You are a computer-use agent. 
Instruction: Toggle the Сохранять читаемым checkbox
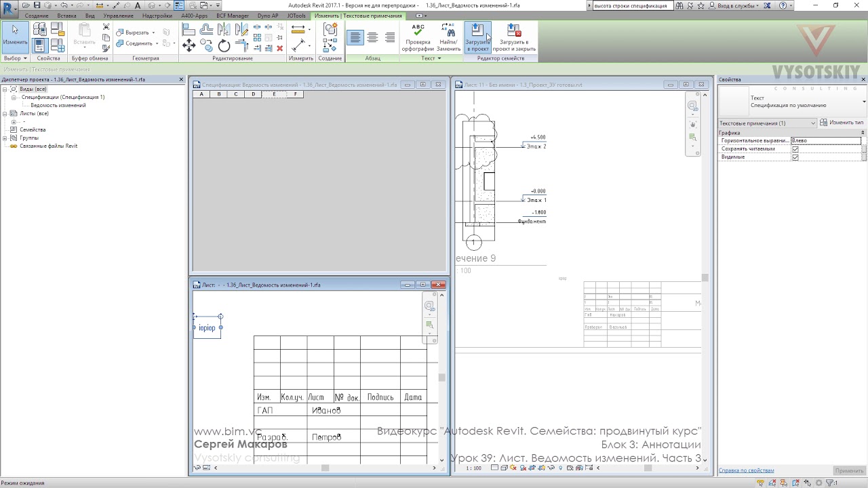coord(795,149)
